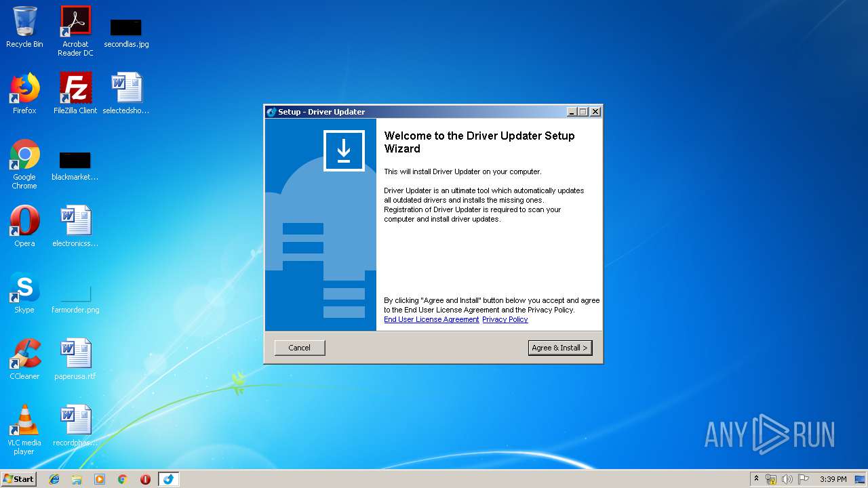Open Chrome from the taskbar
The height and width of the screenshot is (488, 868).
[123, 479]
